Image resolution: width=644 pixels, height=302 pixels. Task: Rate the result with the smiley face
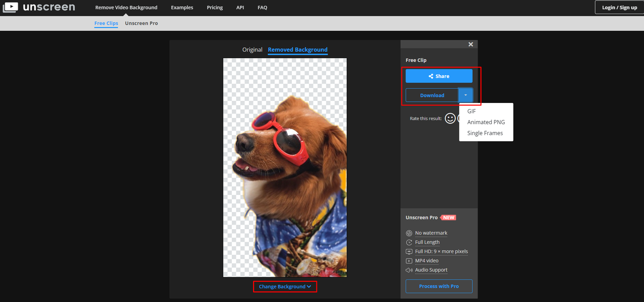[450, 118]
